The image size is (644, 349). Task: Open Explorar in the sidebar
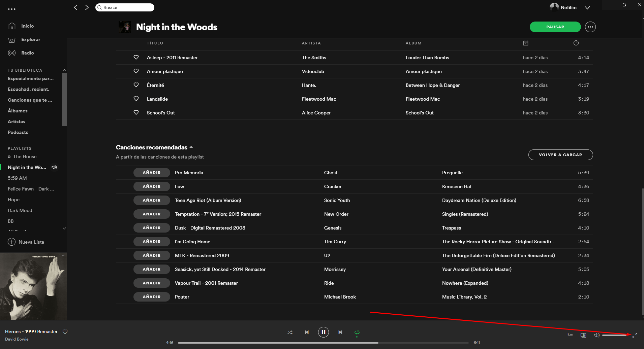click(x=31, y=39)
